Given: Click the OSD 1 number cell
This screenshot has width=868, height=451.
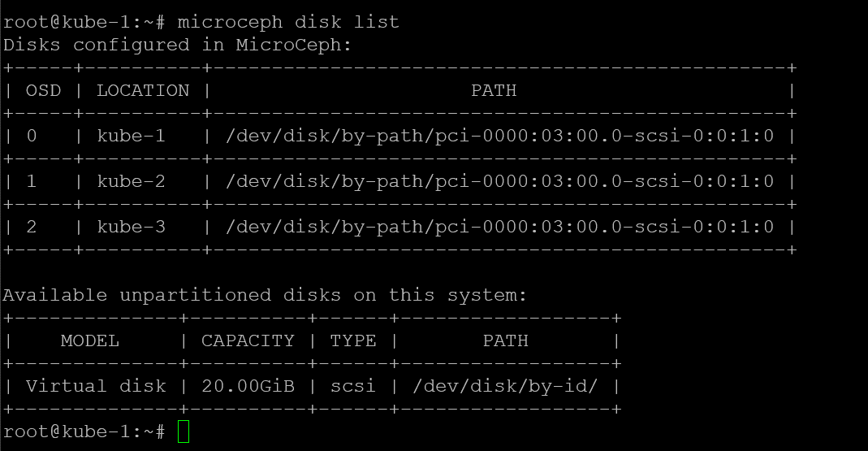Looking at the screenshot, I should click(x=32, y=181).
